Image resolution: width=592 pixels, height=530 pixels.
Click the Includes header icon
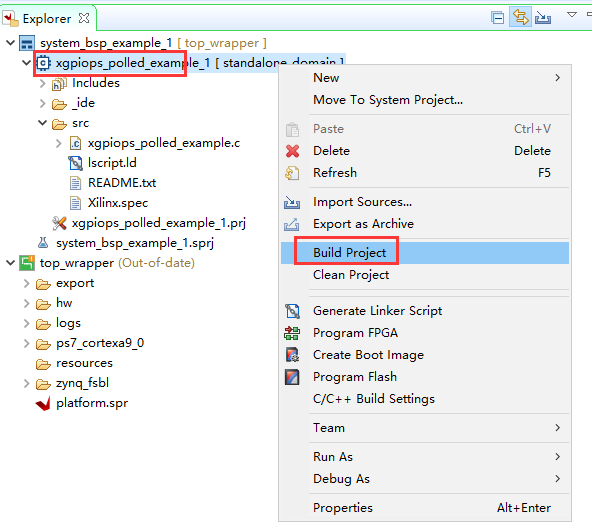coord(59,83)
